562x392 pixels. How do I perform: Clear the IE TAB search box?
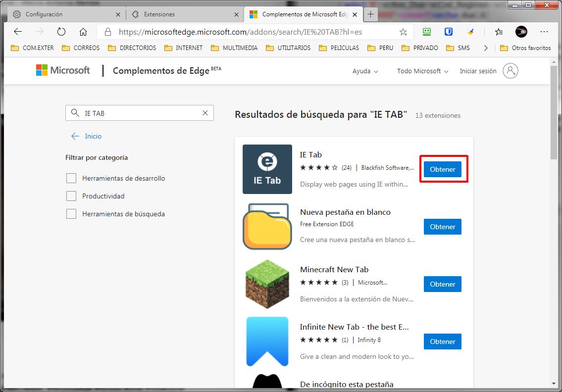205,113
